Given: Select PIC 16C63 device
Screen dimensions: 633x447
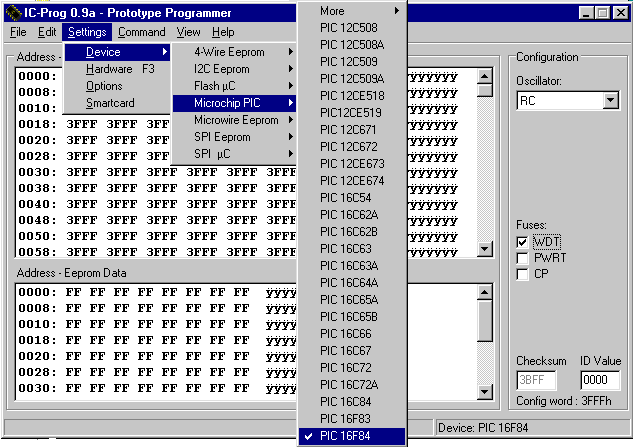Looking at the screenshot, I should 352,249.
